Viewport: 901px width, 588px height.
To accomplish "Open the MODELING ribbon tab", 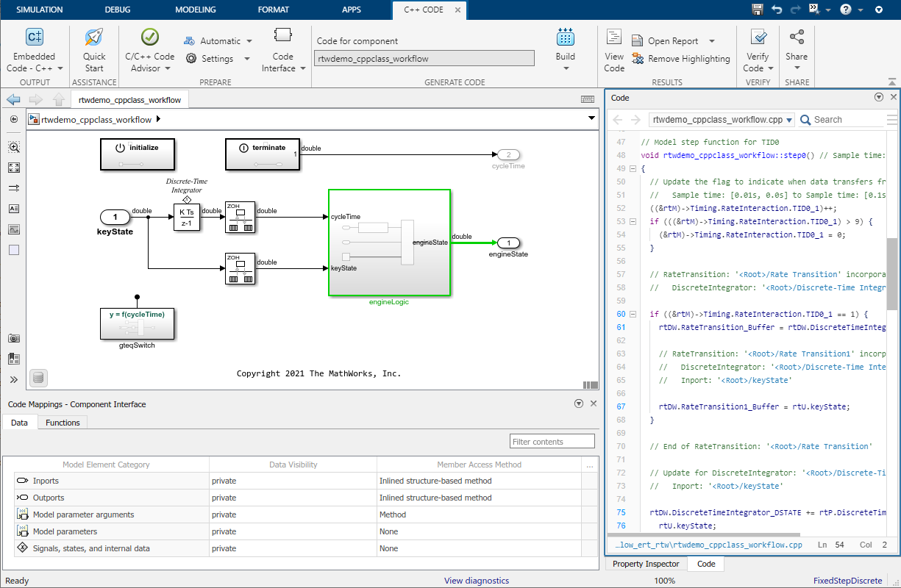I will pos(195,10).
